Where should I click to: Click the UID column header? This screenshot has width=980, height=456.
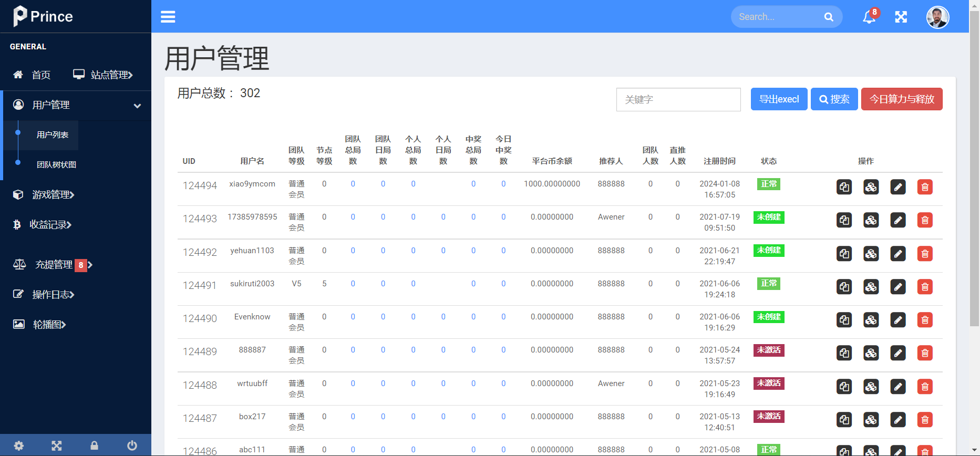point(189,161)
